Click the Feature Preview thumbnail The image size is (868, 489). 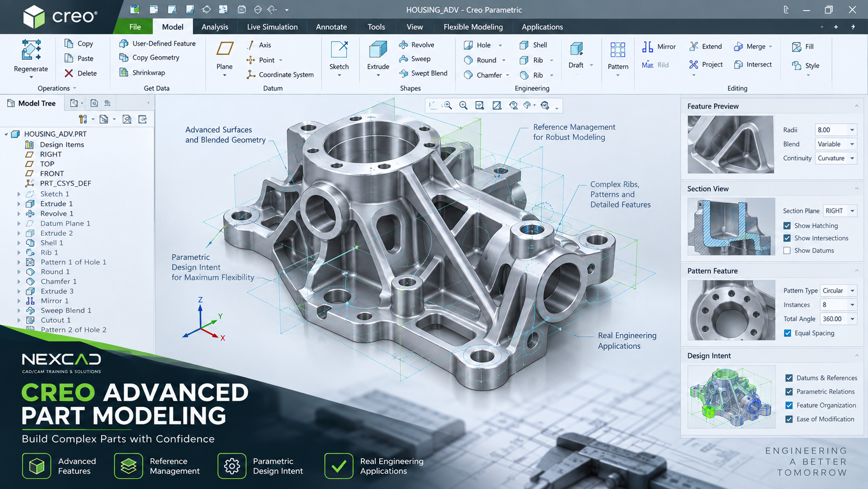730,144
